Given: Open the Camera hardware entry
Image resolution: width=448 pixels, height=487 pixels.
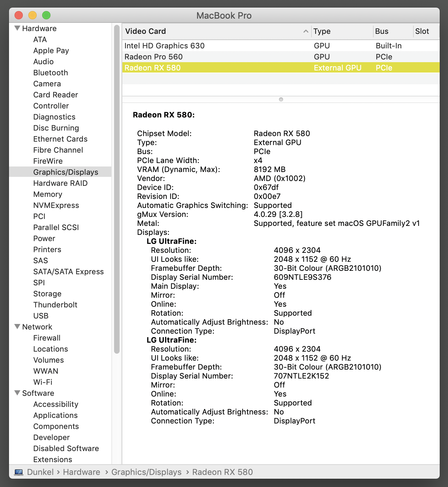Looking at the screenshot, I should point(47,84).
